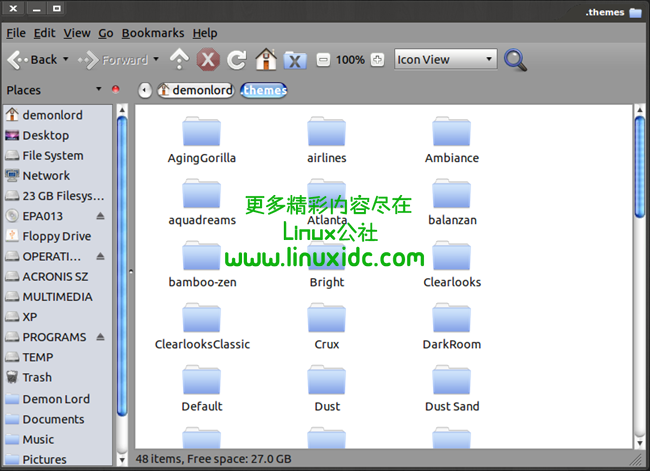Open Edit menu
This screenshot has width=650, height=471.
point(44,33)
